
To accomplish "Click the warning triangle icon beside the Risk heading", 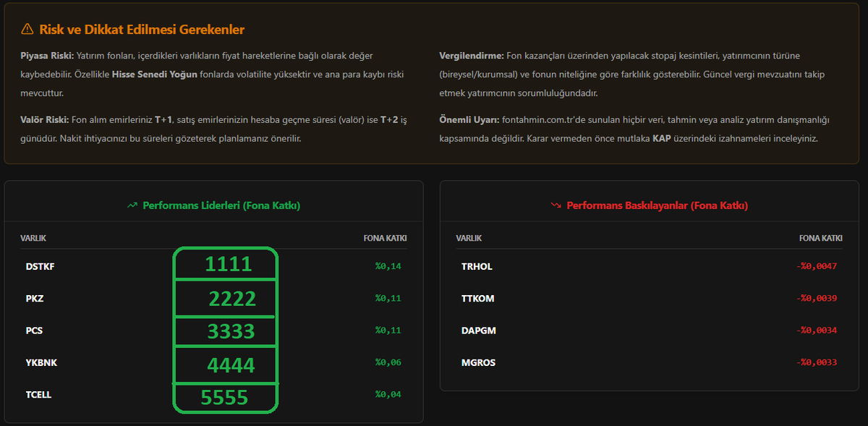I will (27, 30).
